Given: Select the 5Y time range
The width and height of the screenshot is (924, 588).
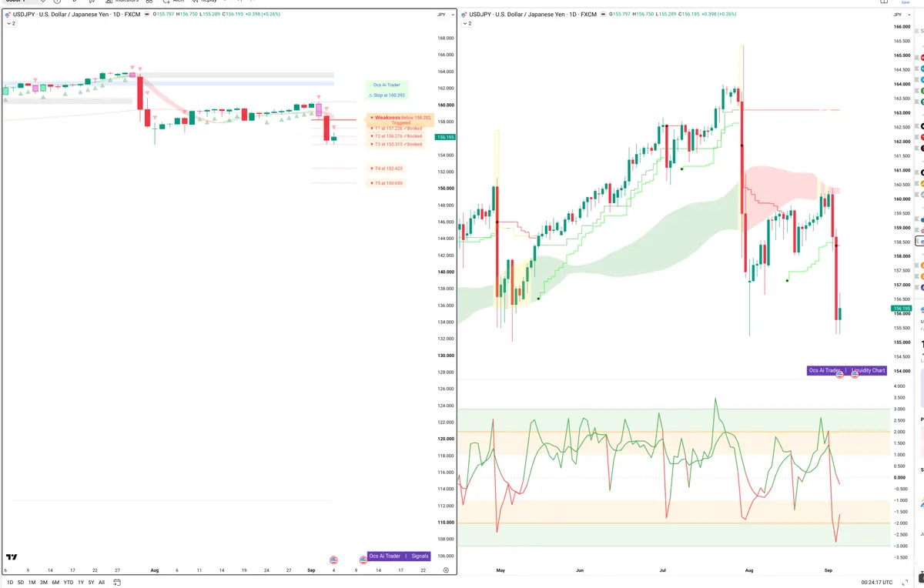Looking at the screenshot, I should point(92,583).
